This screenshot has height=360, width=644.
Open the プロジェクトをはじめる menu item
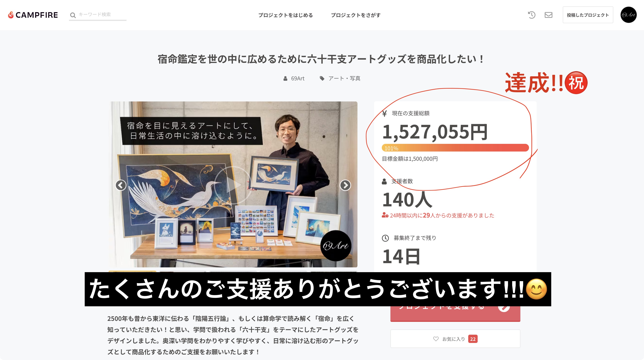(x=286, y=15)
